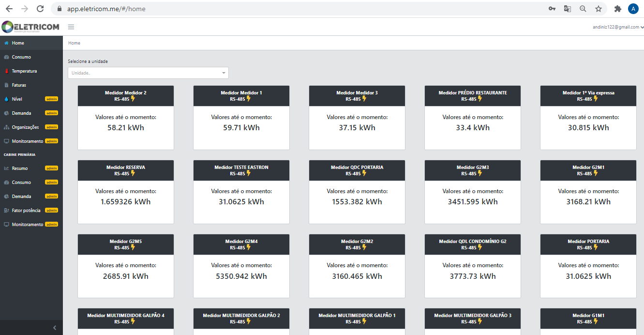The width and height of the screenshot is (644, 335).
Task: Select the 3160.465 kWh value on G2M2
Action: point(357,276)
